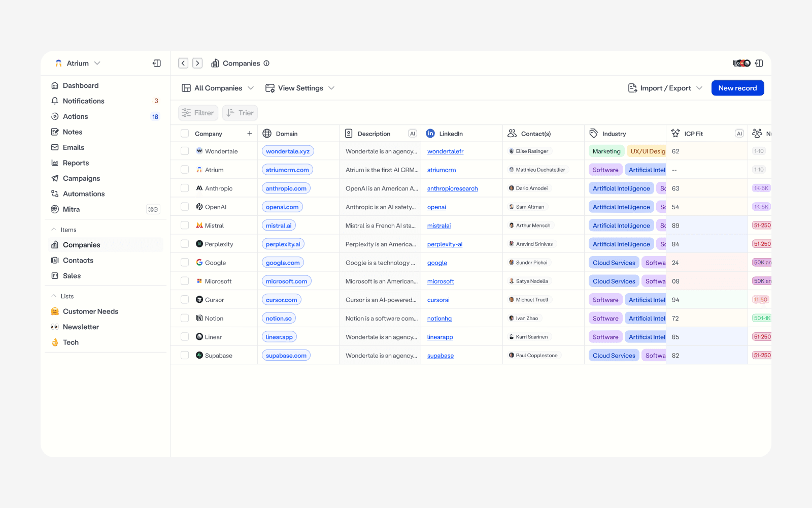
Task: Click the LinkedIn logo in column header
Action: tap(430, 134)
